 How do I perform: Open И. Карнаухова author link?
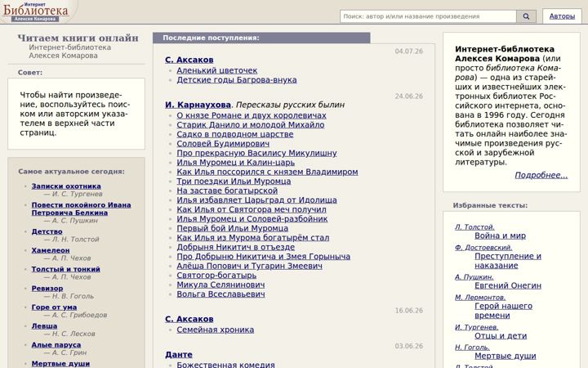coord(198,105)
